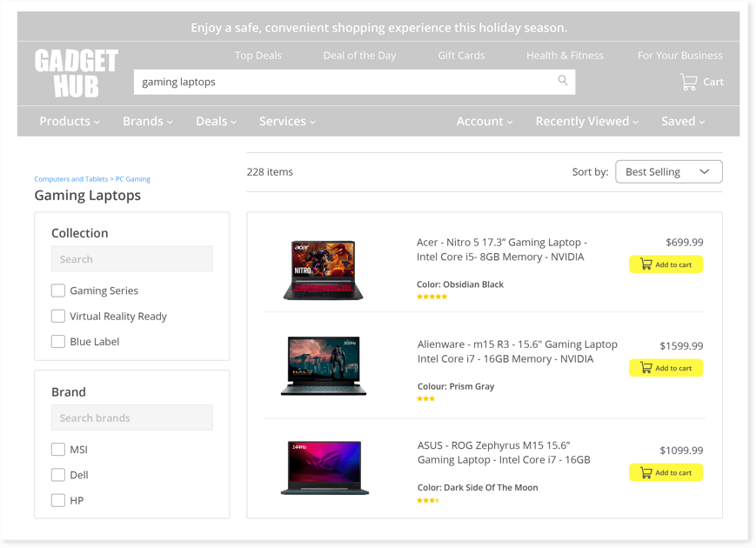The height and width of the screenshot is (548, 756).
Task: Open the Saved dropdown
Action: (x=683, y=121)
